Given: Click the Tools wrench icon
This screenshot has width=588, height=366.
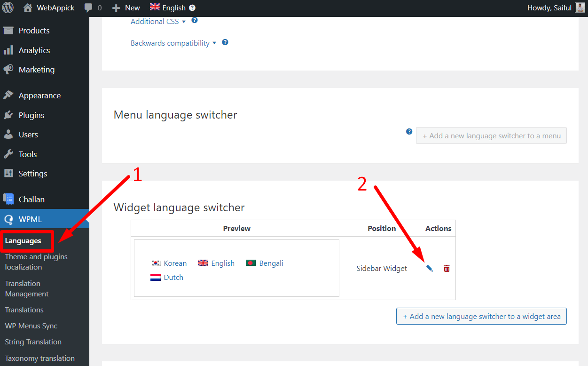Looking at the screenshot, I should (8, 154).
